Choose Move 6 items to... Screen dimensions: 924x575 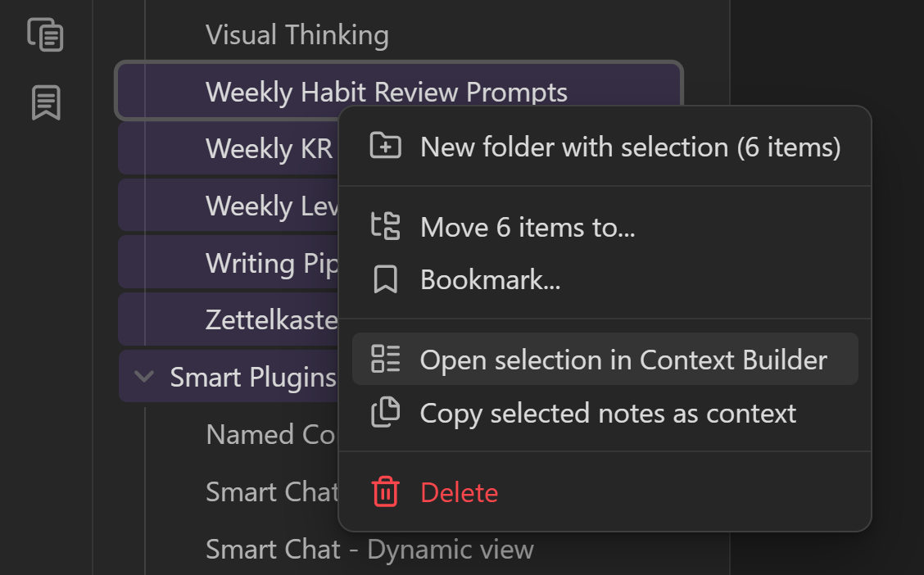pos(528,227)
